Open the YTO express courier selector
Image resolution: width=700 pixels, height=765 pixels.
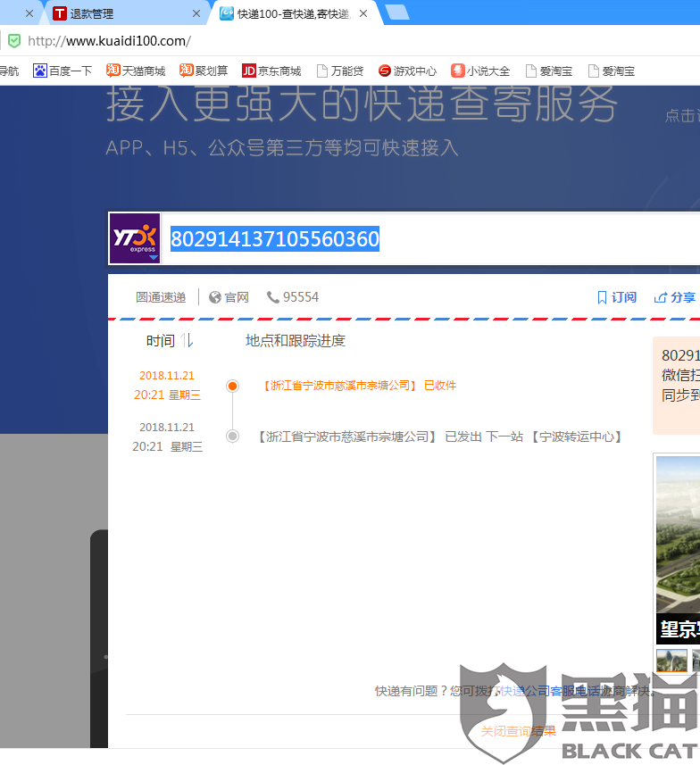[135, 238]
